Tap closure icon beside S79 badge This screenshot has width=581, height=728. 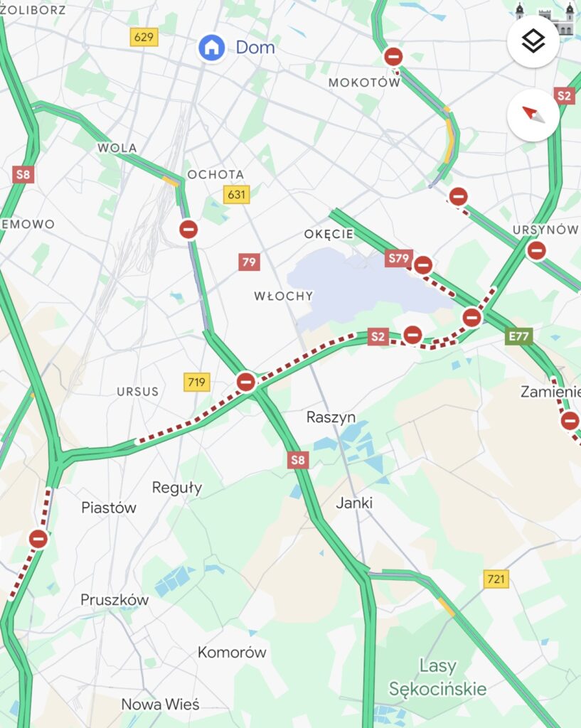point(423,265)
